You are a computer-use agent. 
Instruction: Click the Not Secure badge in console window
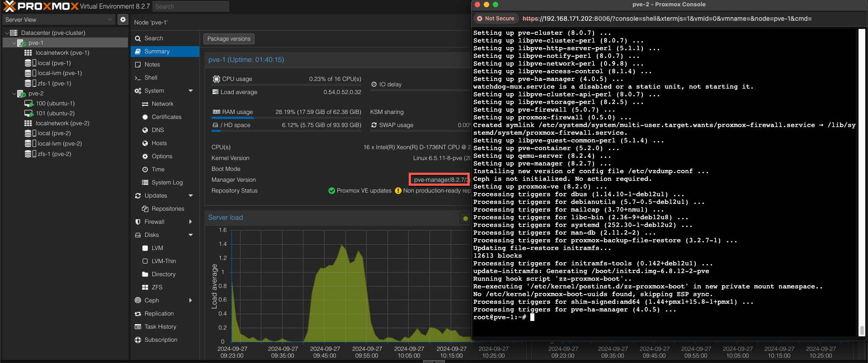(x=495, y=19)
